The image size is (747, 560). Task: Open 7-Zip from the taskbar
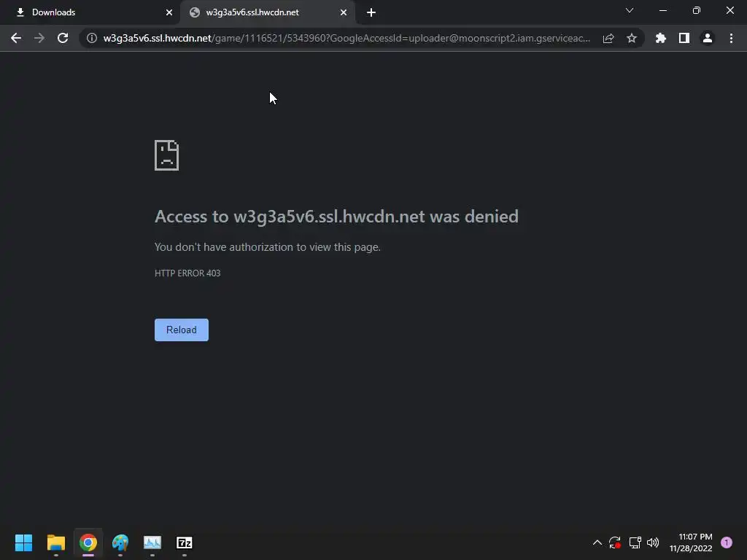(185, 542)
